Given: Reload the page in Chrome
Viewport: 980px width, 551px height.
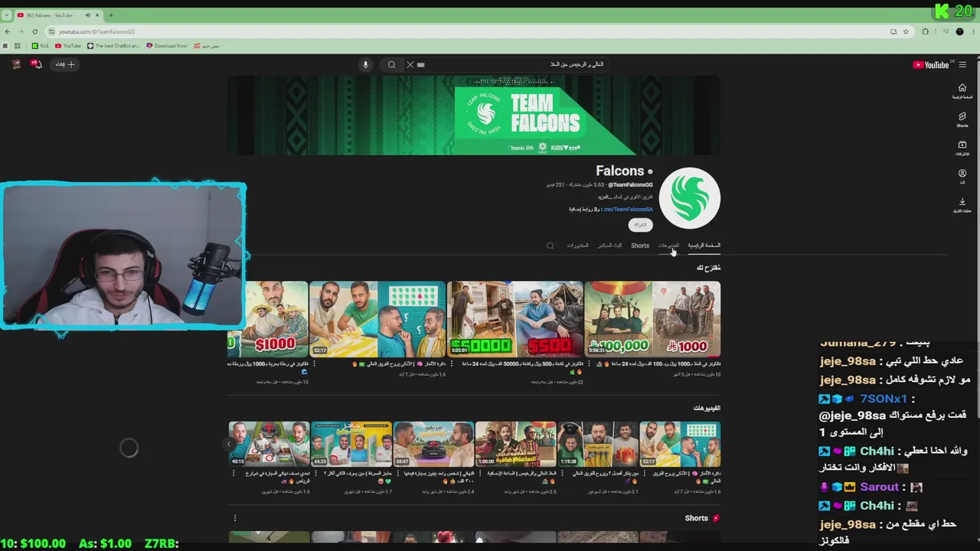Looking at the screenshot, I should [x=34, y=31].
